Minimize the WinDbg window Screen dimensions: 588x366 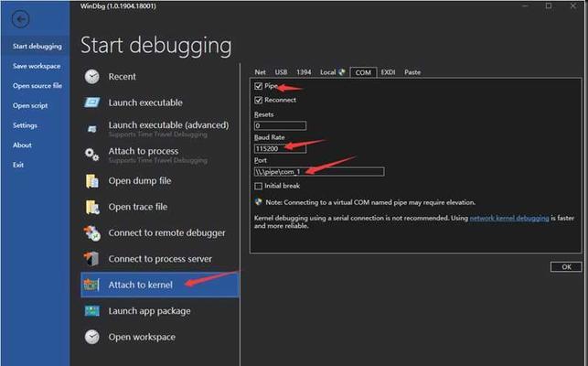pos(525,5)
